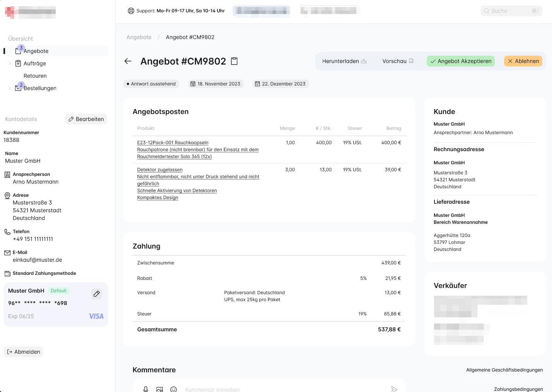Copy offer number with the clipboard icon
The image size is (552, 392).
[234, 61]
